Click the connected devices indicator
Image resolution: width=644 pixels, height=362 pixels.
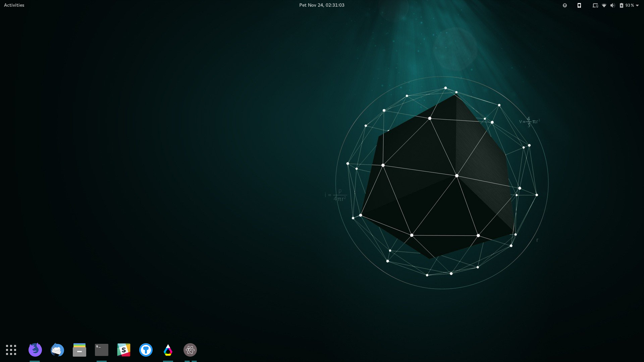coord(595,5)
